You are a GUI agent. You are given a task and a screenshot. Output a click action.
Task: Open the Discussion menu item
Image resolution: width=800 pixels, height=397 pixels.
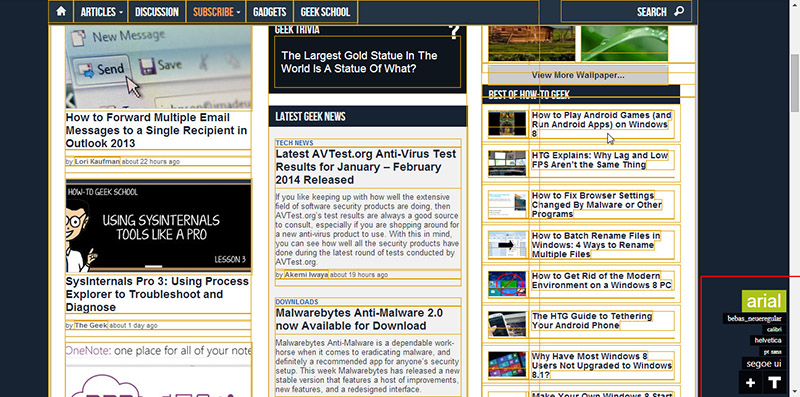[157, 11]
